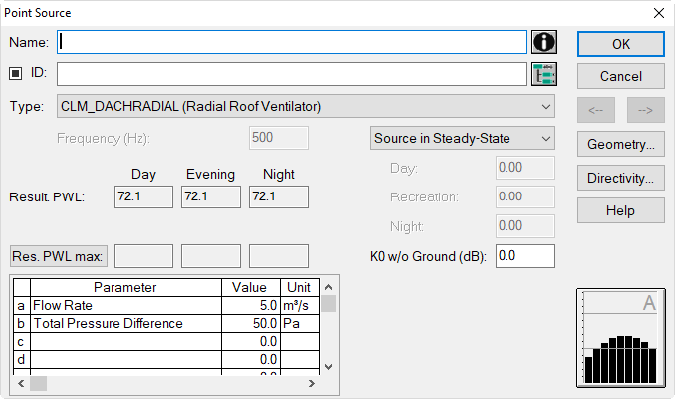Click the second Res. PWL max field
675x399 pixels.
click(x=211, y=256)
